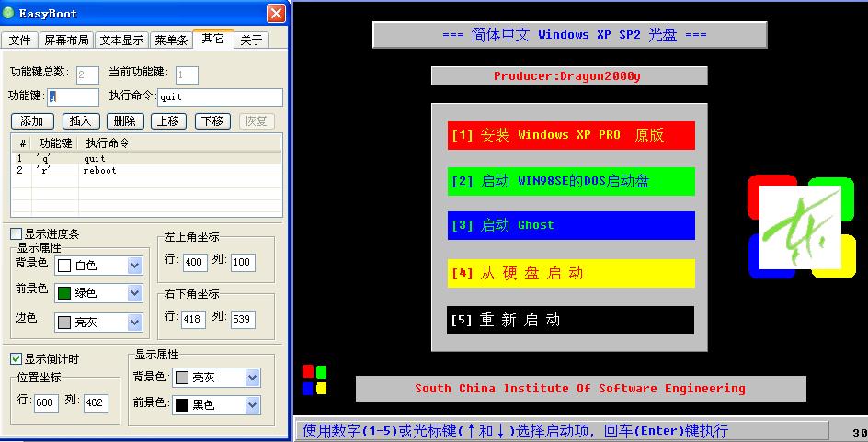The height and width of the screenshot is (442, 868).
Task: Select list row 2 'r' reboot
Action: 147,170
